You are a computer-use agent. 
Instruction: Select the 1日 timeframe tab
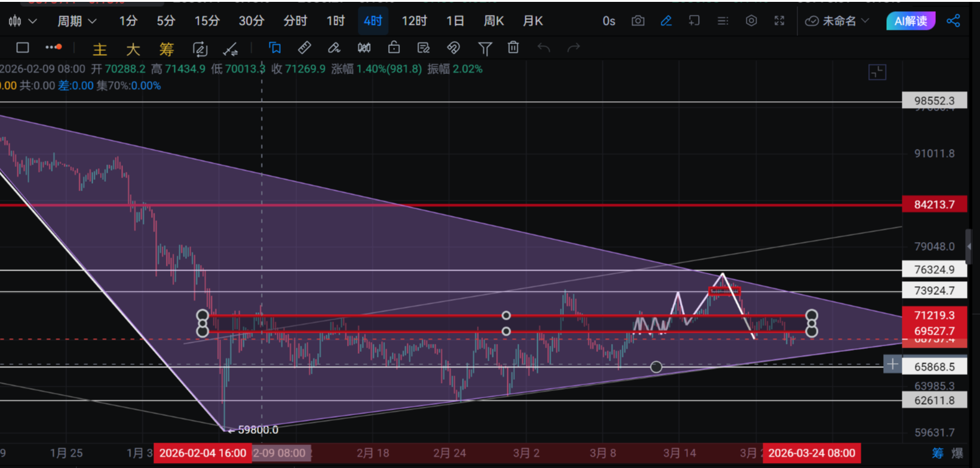tap(455, 21)
